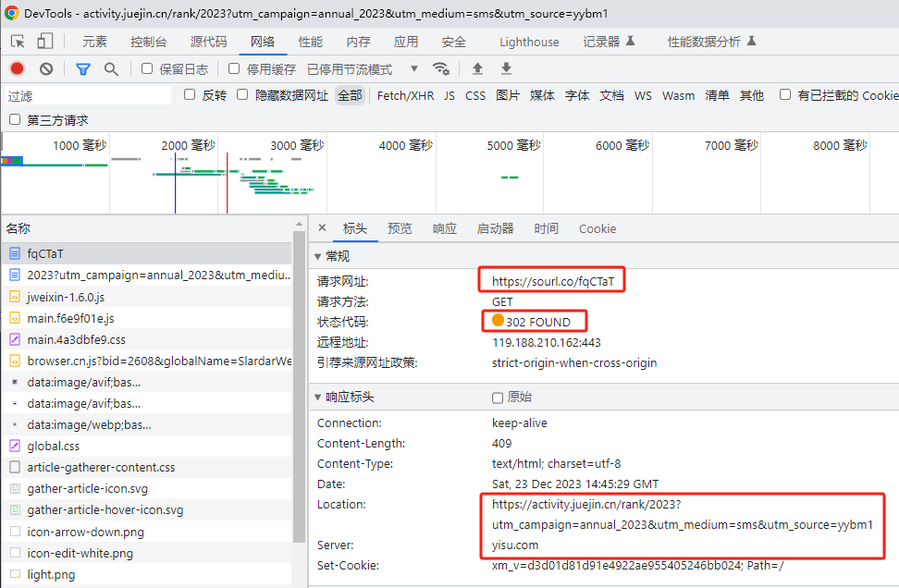The width and height of the screenshot is (899, 588).
Task: Open the throttling mode dropdown arrow
Action: coord(414,68)
